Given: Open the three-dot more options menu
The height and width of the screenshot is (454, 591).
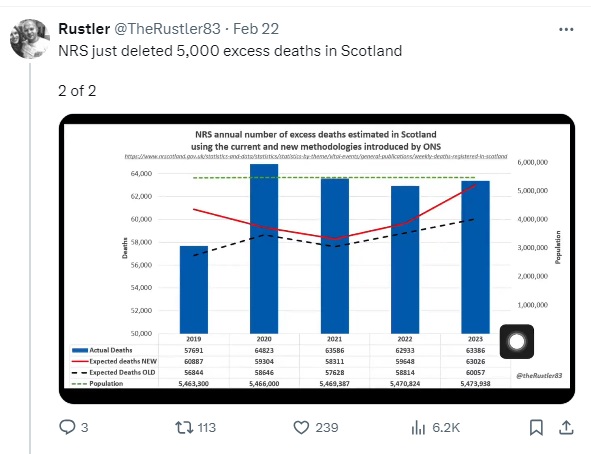Looking at the screenshot, I should tap(566, 29).
